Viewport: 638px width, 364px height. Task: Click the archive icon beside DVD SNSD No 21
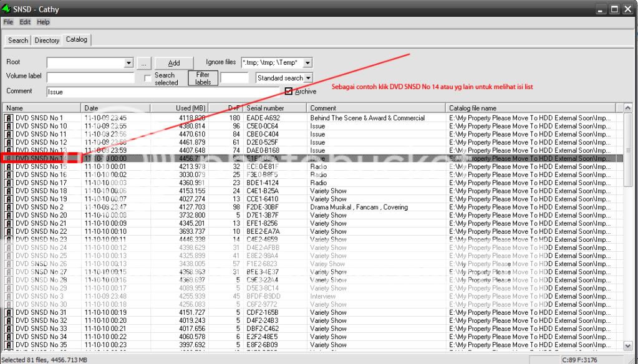pyautogui.click(x=9, y=224)
